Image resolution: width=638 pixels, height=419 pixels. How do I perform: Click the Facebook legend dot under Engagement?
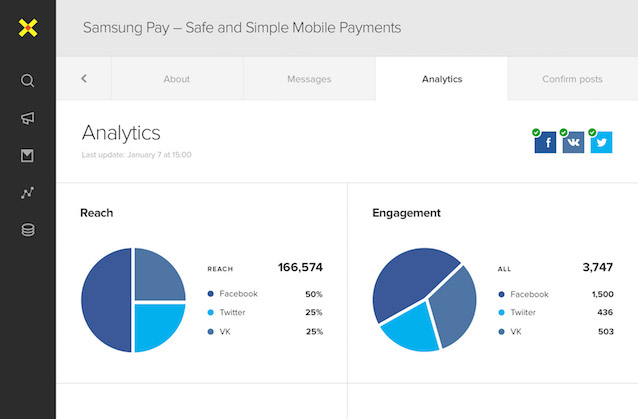coord(501,294)
